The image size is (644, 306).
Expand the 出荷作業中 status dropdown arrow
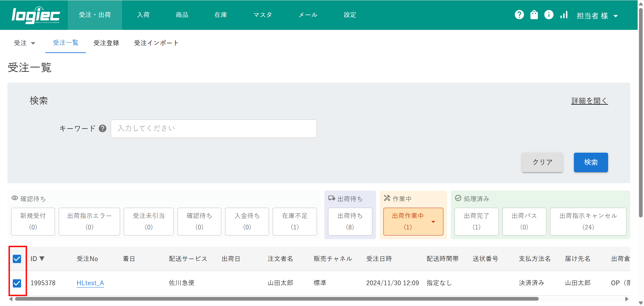click(433, 222)
